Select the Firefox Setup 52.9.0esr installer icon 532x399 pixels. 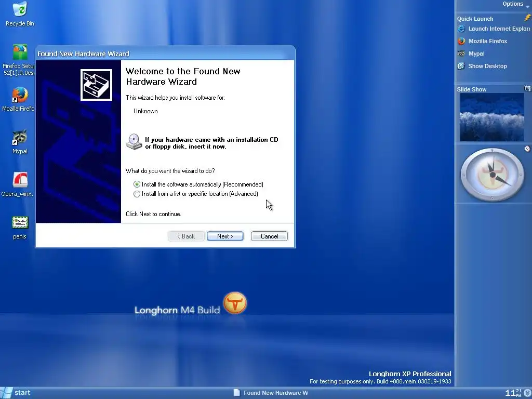point(19,60)
